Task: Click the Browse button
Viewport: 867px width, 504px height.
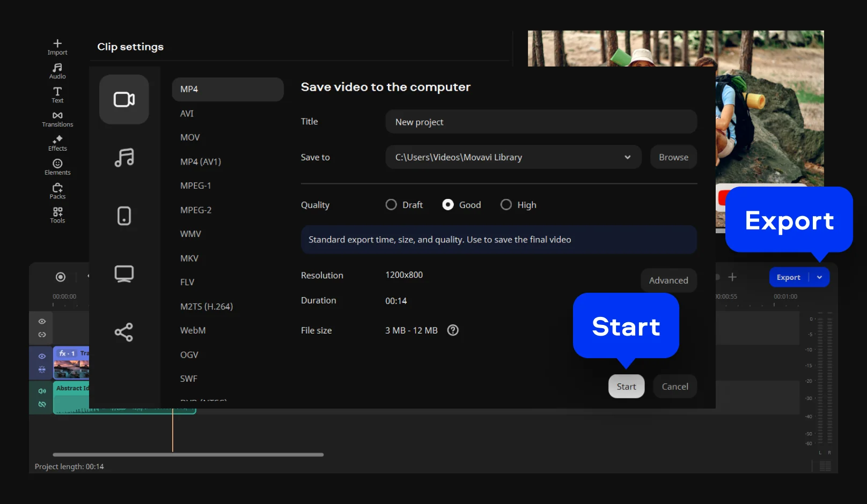Action: coord(673,157)
